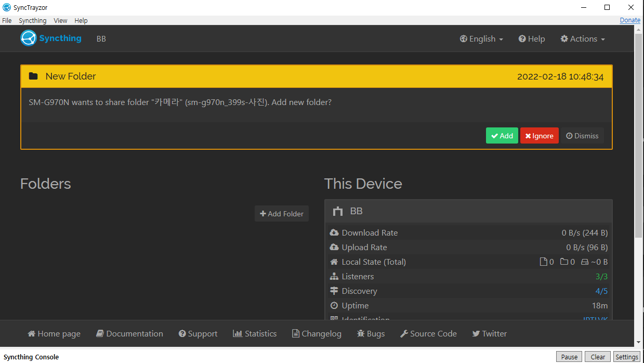Click the Discovery value 4/5
Image resolution: width=644 pixels, height=363 pixels.
point(601,291)
